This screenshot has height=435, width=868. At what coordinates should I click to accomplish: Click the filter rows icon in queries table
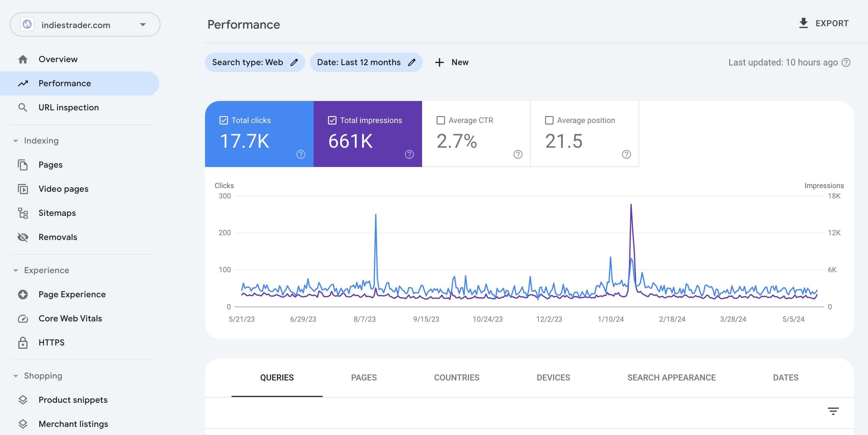pos(833,411)
